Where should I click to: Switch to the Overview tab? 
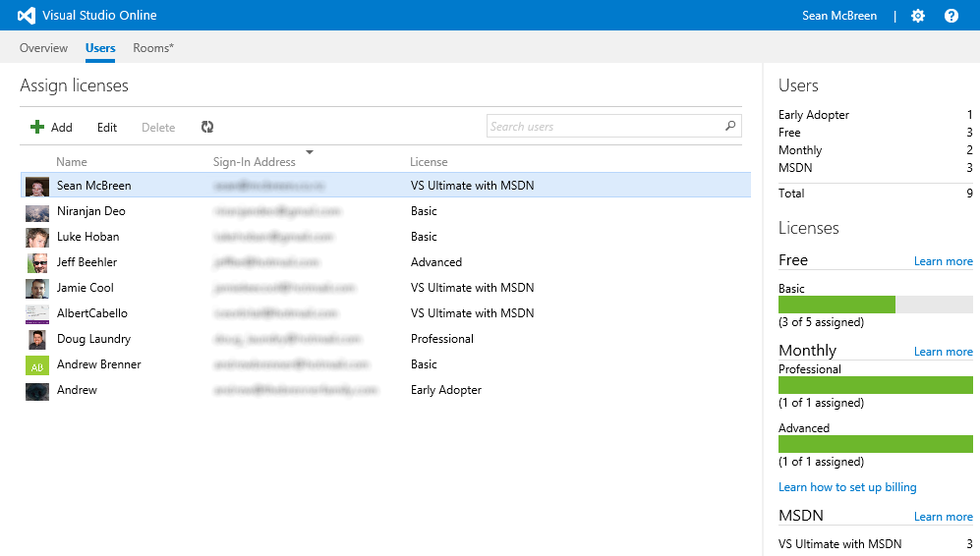tap(43, 48)
